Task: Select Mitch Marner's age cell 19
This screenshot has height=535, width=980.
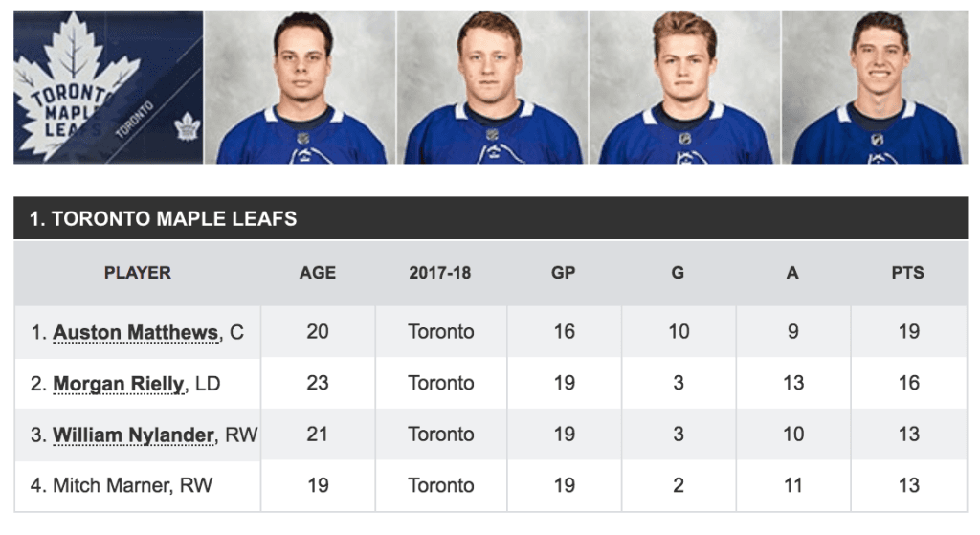Action: pos(318,485)
